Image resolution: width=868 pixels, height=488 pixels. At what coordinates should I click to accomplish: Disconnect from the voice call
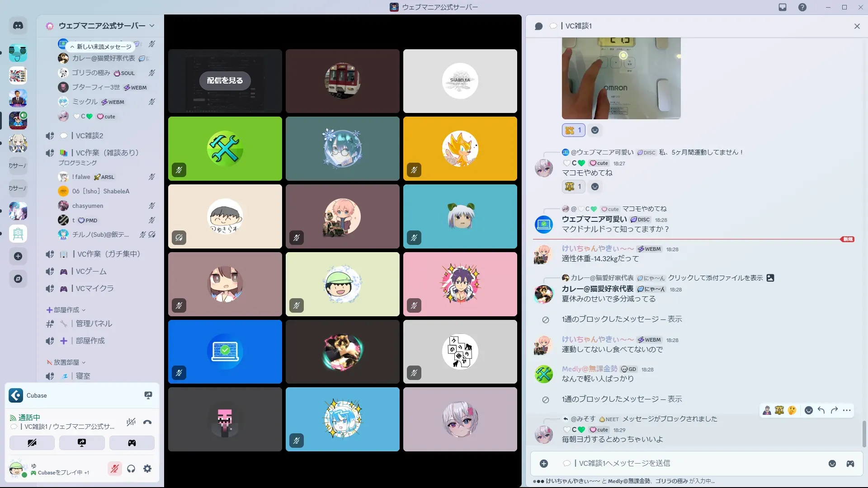point(147,422)
